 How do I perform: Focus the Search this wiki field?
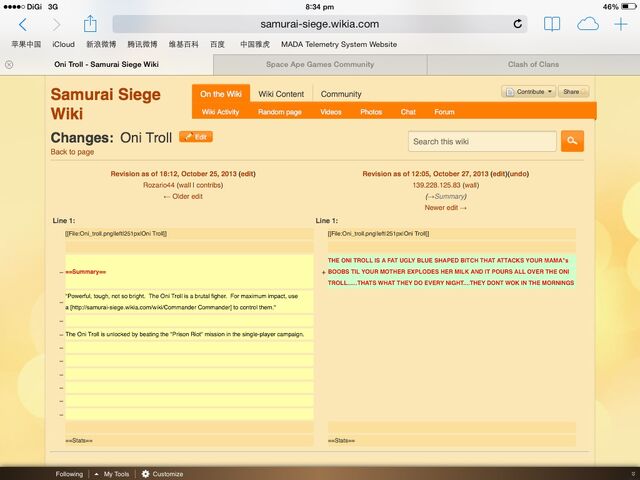point(482,141)
